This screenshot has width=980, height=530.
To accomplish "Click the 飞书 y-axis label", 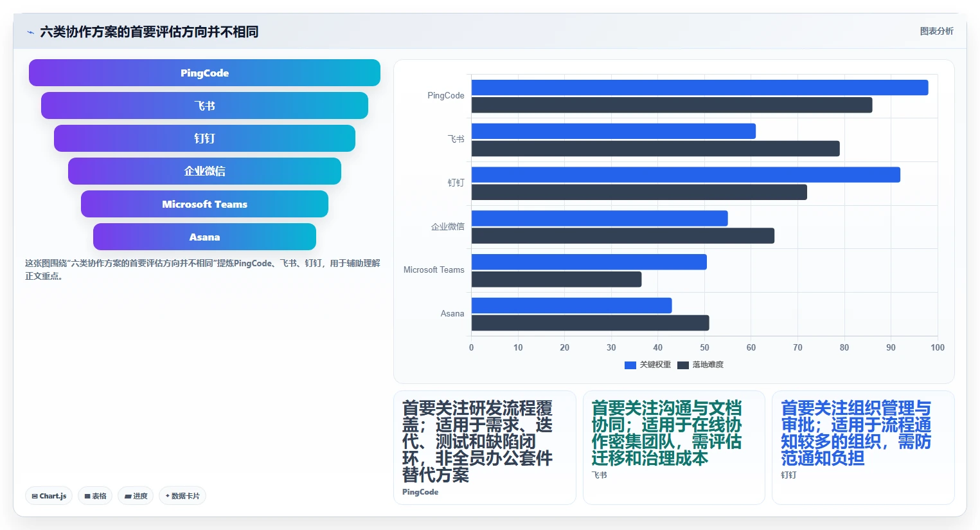I will [456, 139].
